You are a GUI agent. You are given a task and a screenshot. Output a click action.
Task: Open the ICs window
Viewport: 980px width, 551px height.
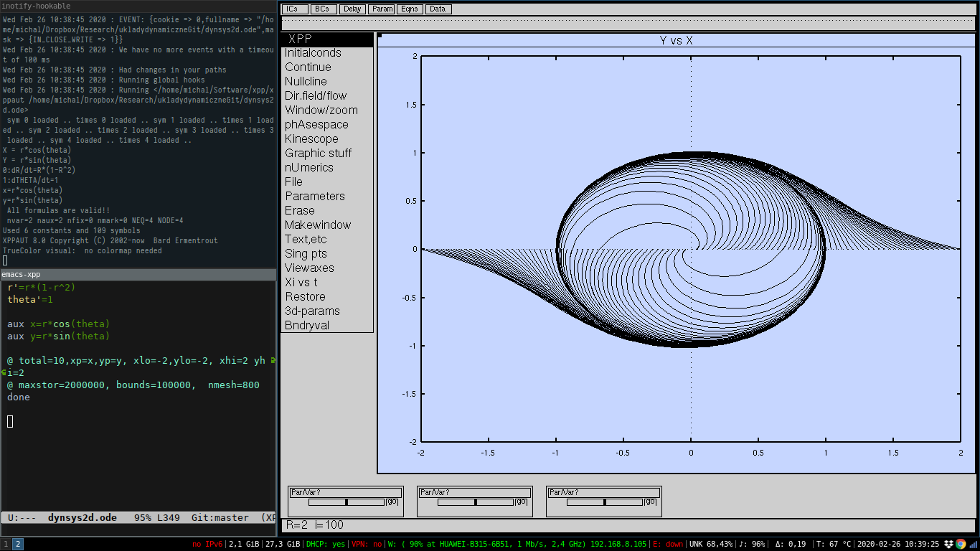293,9
